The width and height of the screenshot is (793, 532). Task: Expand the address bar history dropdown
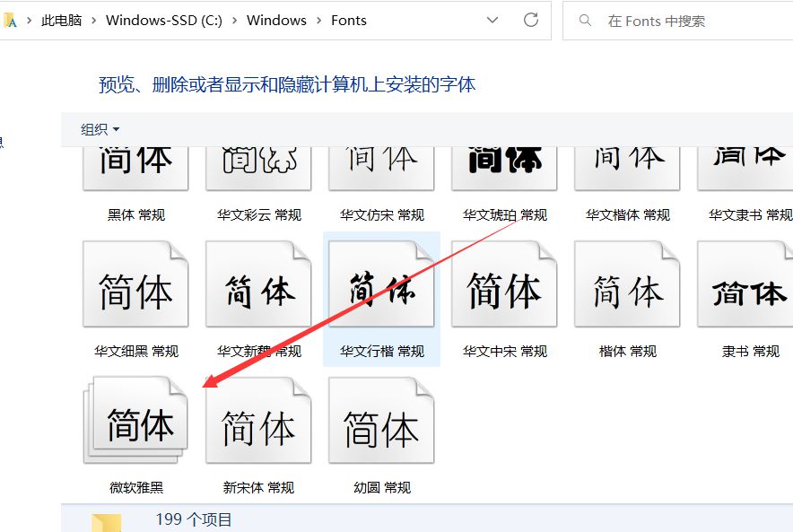coord(492,20)
